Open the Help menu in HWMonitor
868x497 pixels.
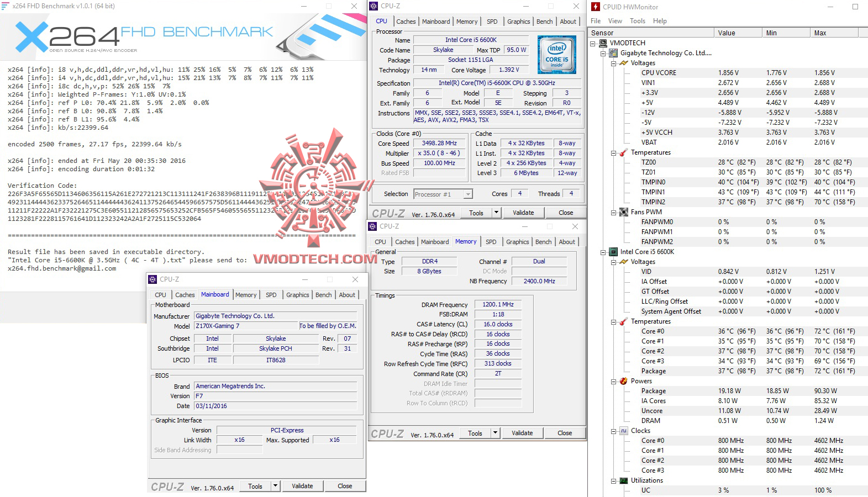coord(660,21)
